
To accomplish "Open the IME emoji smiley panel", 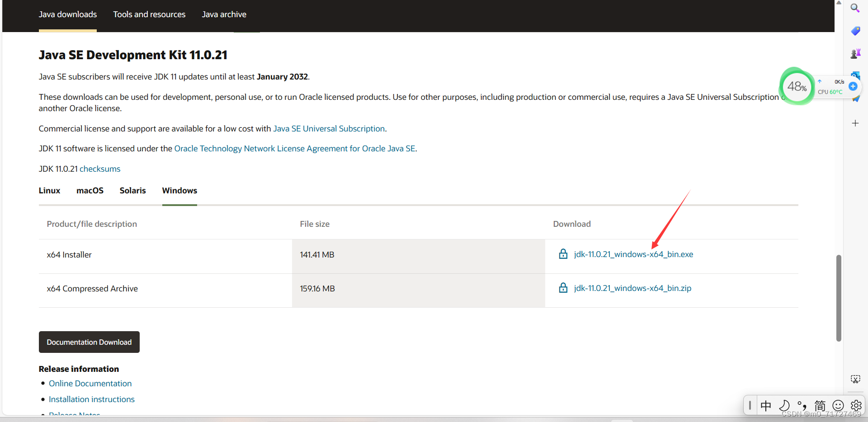I will 838,406.
